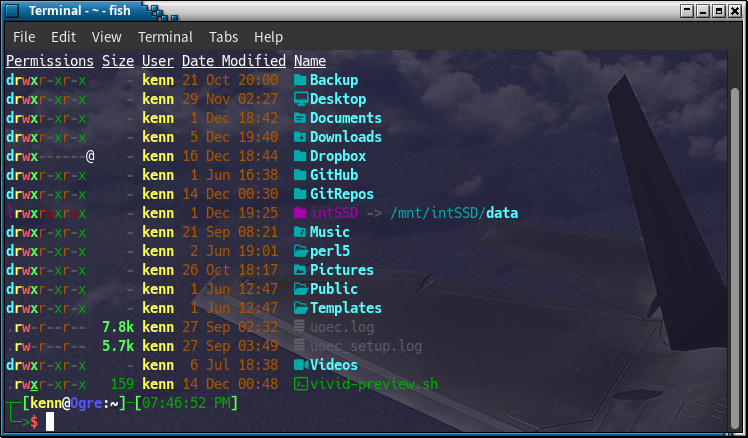Screen dimensions: 748x438
Task: Click the 7.8k file size value
Action: (x=118, y=327)
